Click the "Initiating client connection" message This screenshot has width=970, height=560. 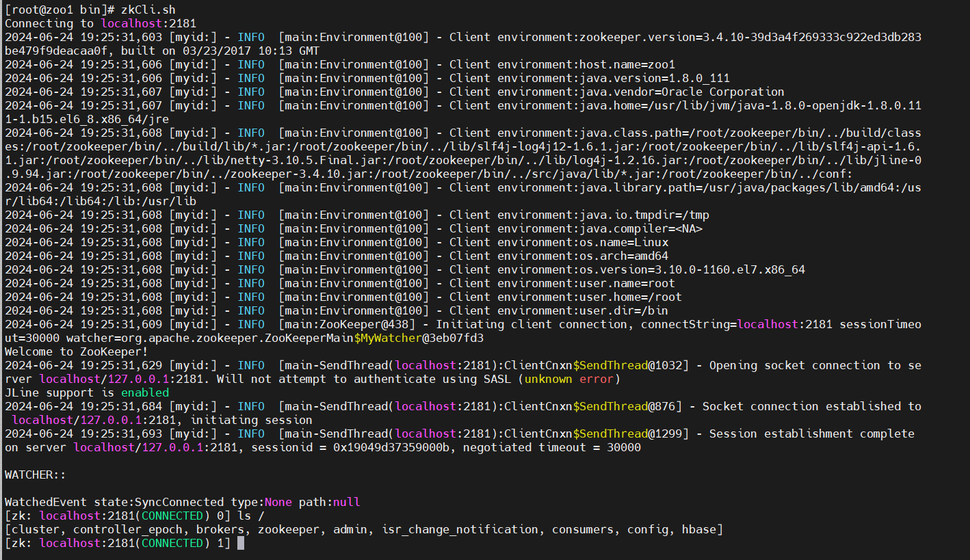[x=535, y=324]
